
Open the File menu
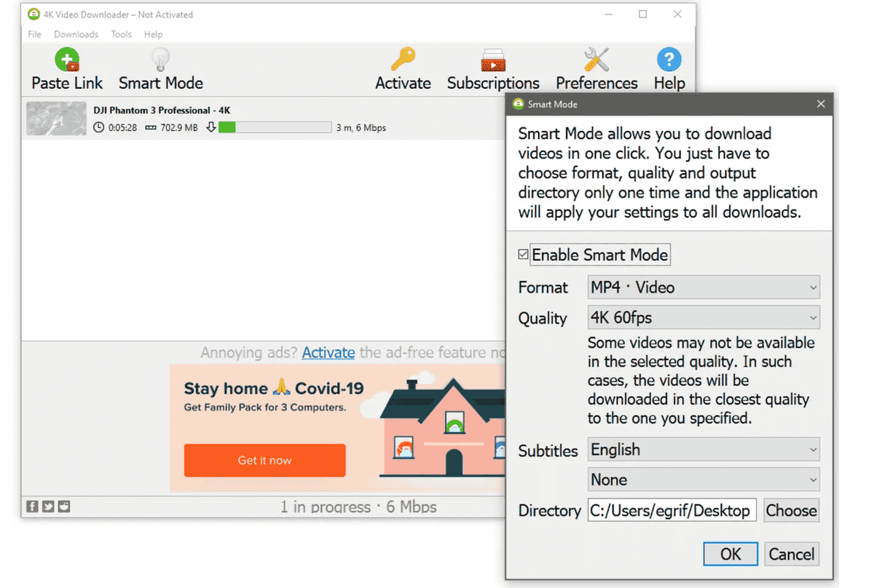[34, 34]
